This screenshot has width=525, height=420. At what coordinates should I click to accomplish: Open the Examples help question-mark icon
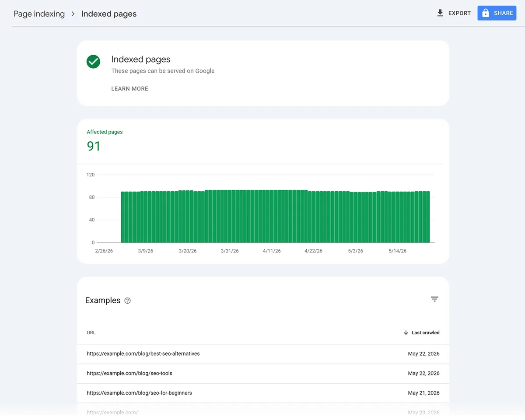click(x=128, y=301)
